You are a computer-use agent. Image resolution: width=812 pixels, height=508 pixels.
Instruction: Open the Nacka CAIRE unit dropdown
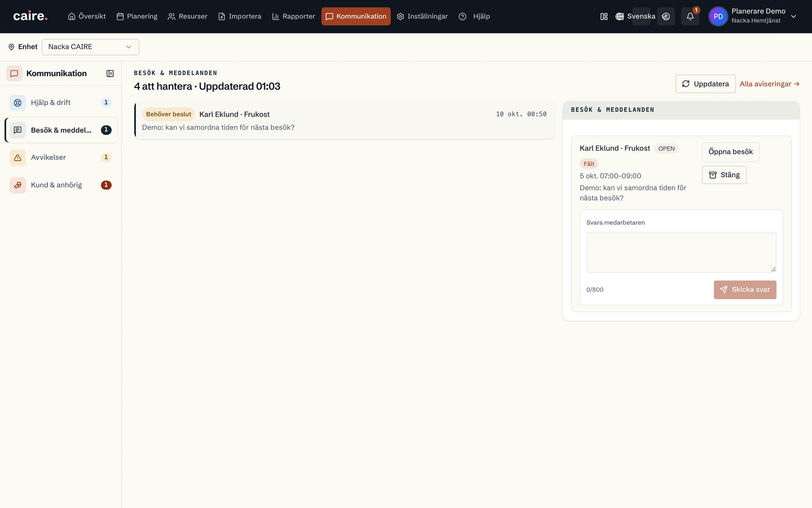pyautogui.click(x=90, y=47)
